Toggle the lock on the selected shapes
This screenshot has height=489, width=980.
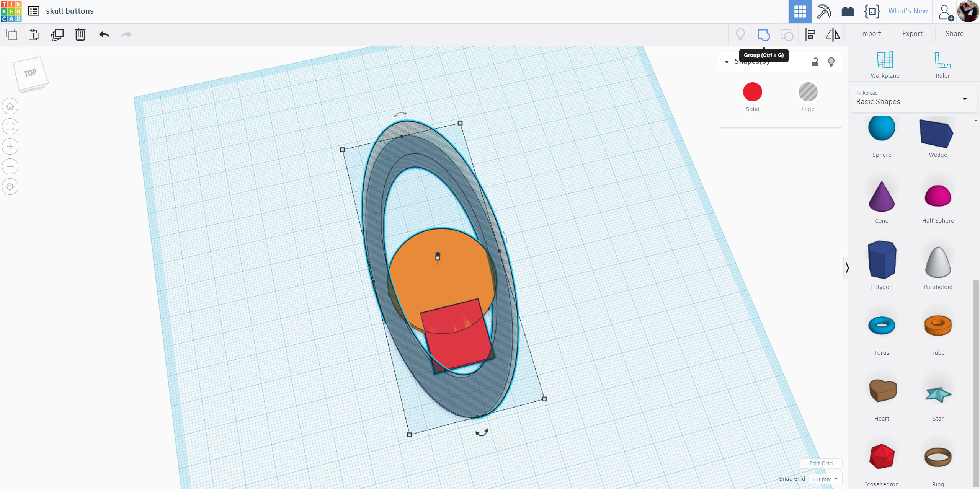[815, 62]
